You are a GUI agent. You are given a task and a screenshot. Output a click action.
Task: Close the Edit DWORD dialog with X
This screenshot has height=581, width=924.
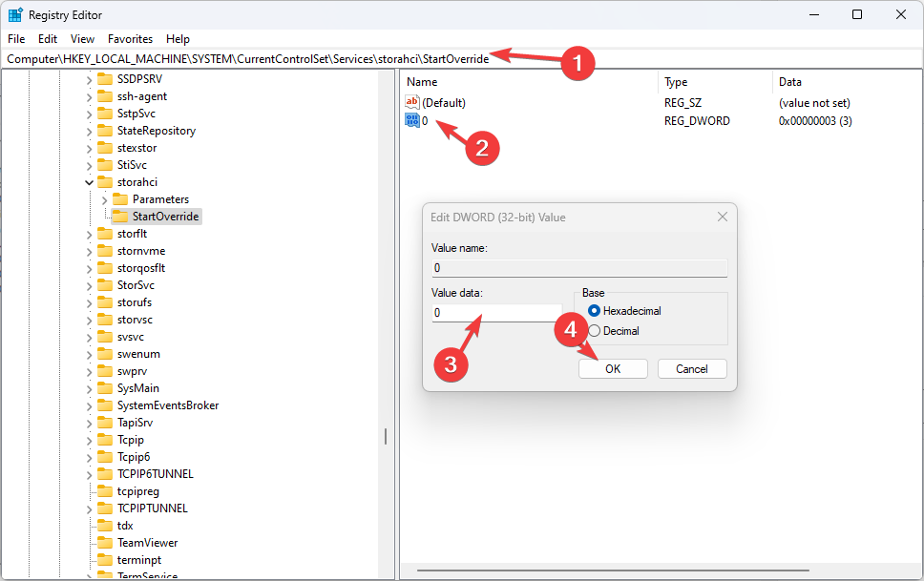pos(723,217)
